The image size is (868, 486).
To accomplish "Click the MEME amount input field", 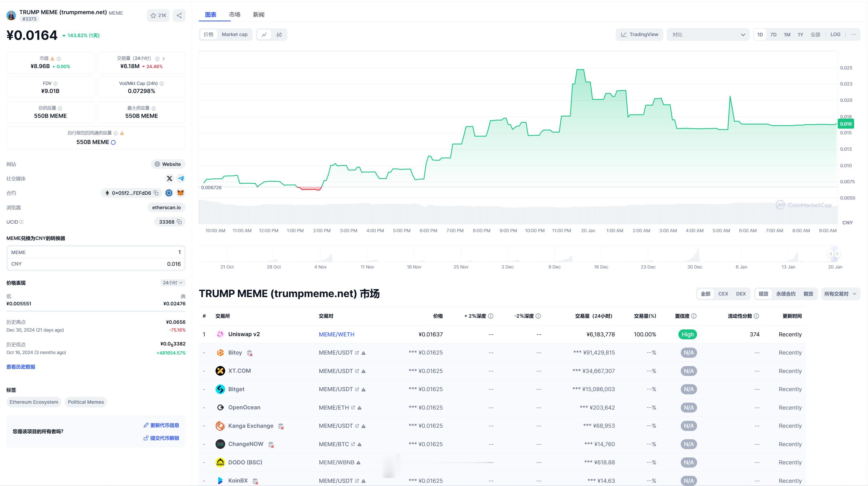I will [96, 252].
